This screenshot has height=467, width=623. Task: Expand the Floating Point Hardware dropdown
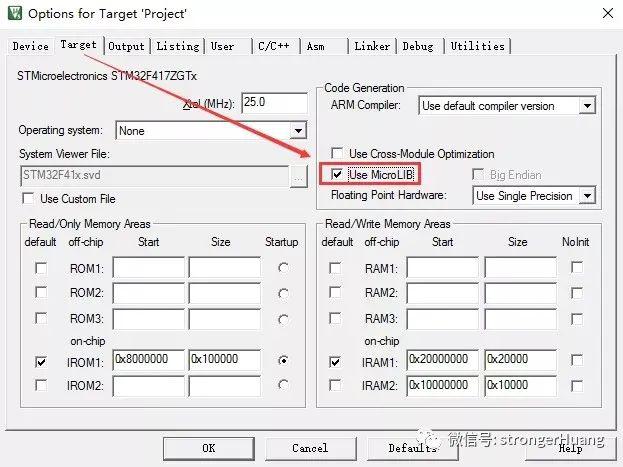click(x=587, y=196)
